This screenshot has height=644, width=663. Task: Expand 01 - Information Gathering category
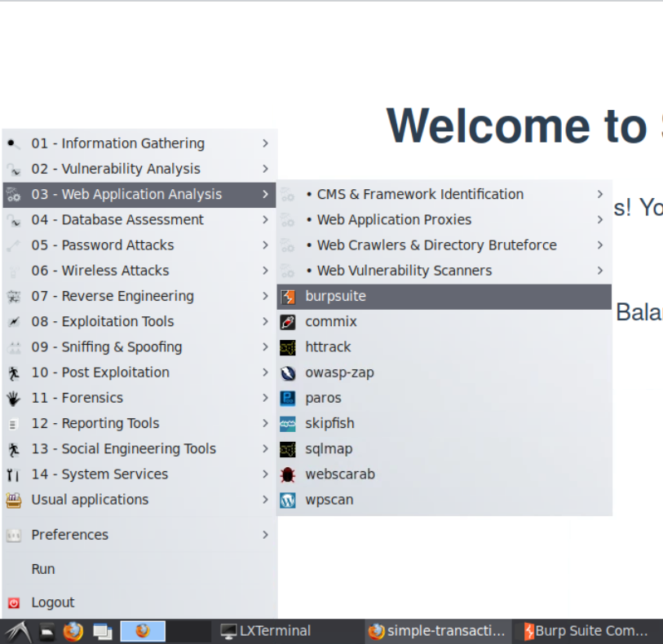tap(139, 143)
